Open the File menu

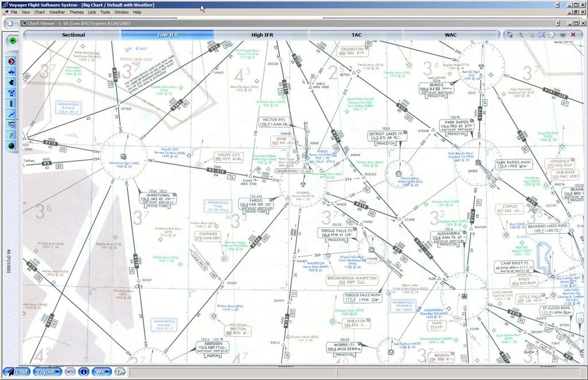[14, 12]
